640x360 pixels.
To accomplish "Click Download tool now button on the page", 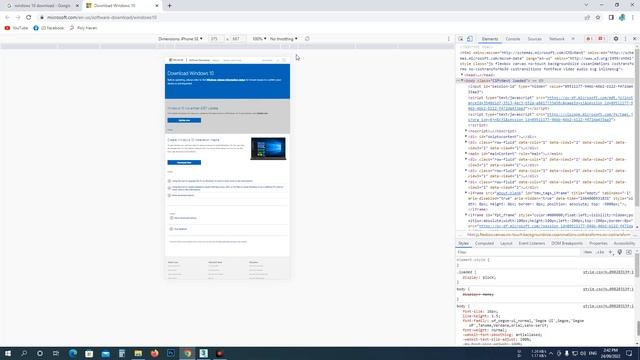I will click(184, 162).
